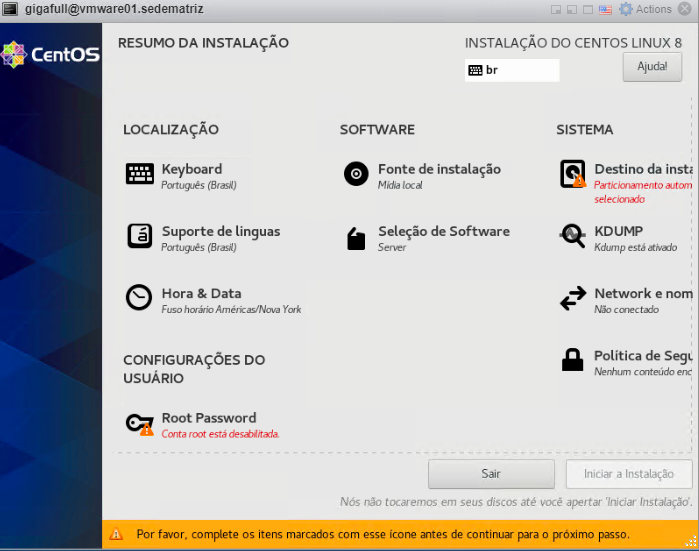The width and height of the screenshot is (699, 551).
Task: Open Destino da instalação disk icon
Action: pos(572,174)
